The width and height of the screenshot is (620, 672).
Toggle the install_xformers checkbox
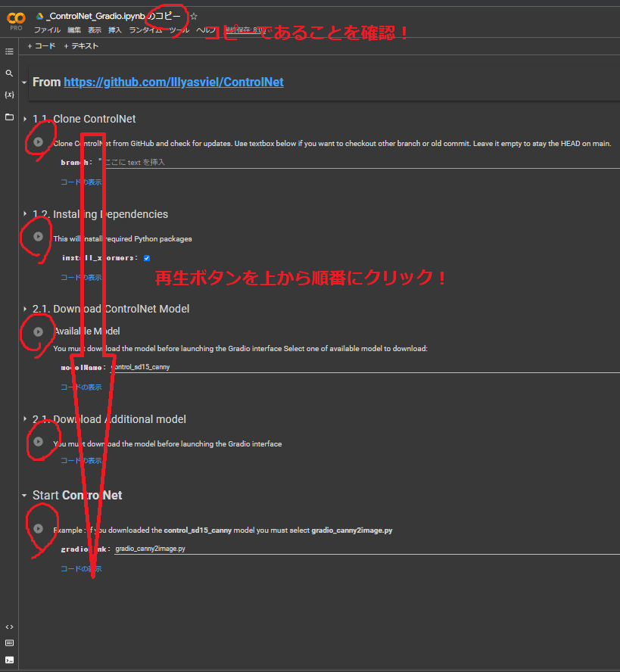(147, 258)
